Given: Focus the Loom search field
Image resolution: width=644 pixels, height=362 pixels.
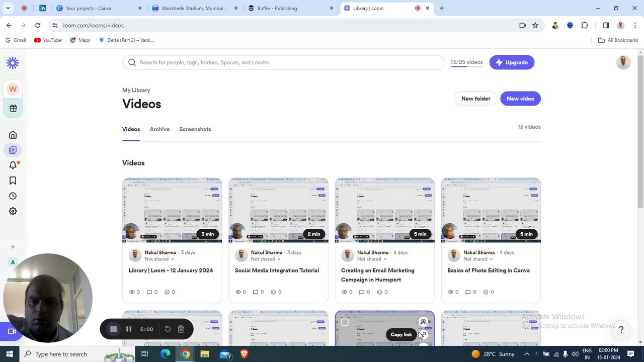Looking at the screenshot, I should point(283,62).
